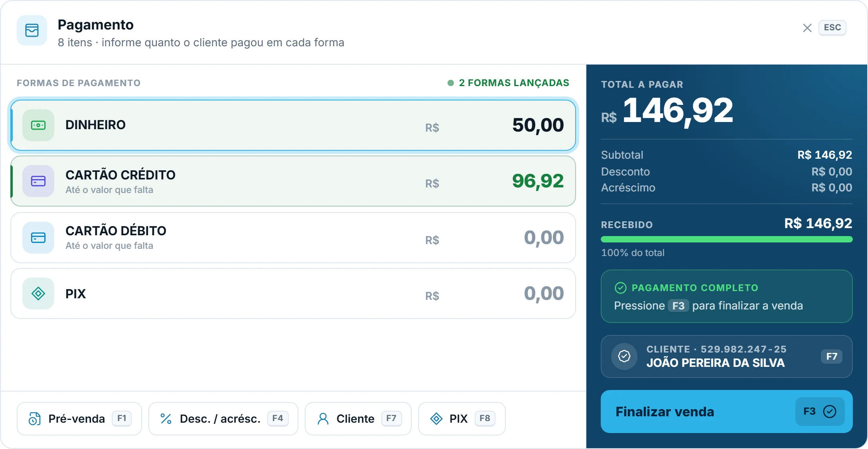The image size is (868, 449).
Task: Click the Subtotal value R$ 146,92
Action: (825, 155)
